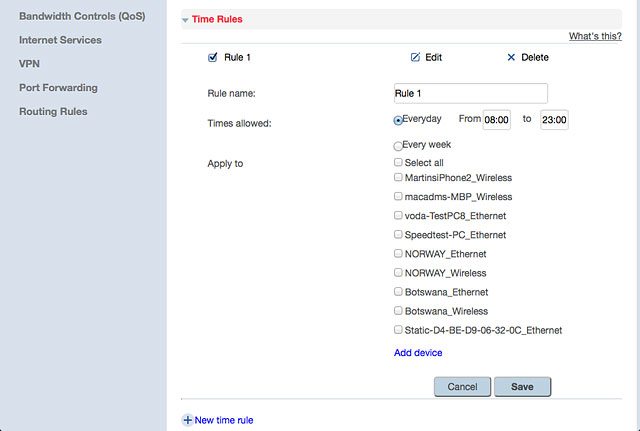Click the Cancel button
The height and width of the screenshot is (431, 640).
(462, 387)
